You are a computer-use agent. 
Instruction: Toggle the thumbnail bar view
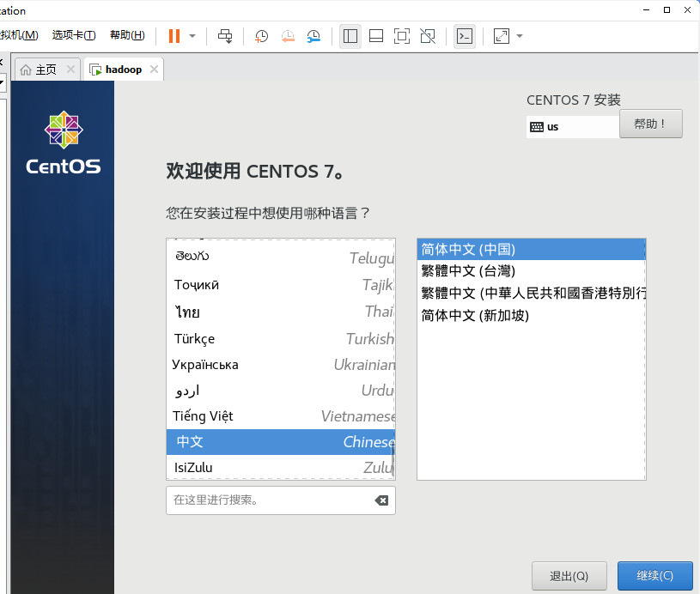pyautogui.click(x=376, y=36)
